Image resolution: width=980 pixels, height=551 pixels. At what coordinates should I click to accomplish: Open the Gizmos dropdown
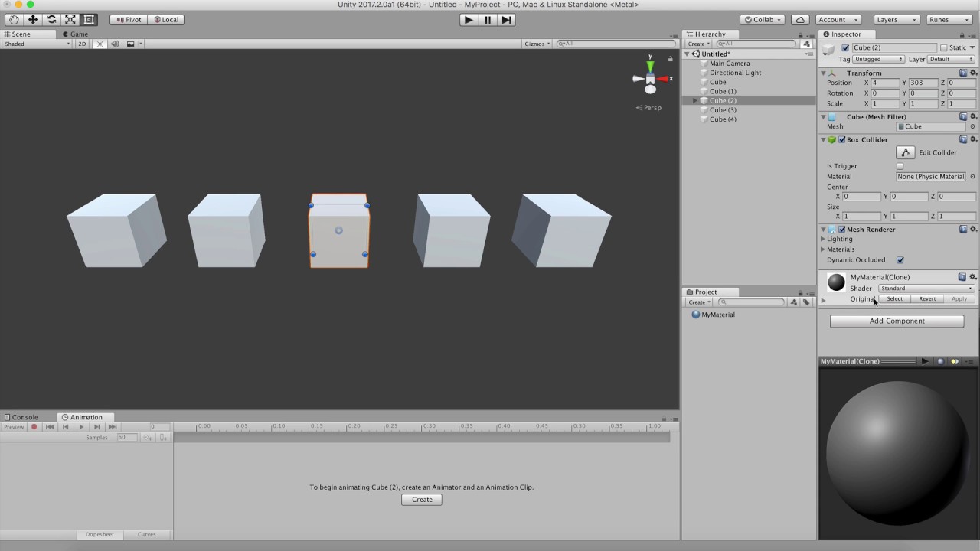point(537,44)
